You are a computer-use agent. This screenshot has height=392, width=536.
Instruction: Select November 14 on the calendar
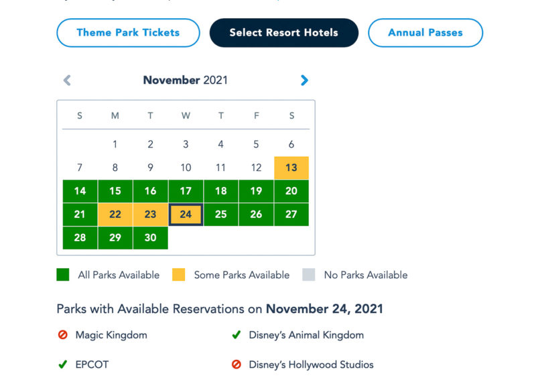[80, 191]
